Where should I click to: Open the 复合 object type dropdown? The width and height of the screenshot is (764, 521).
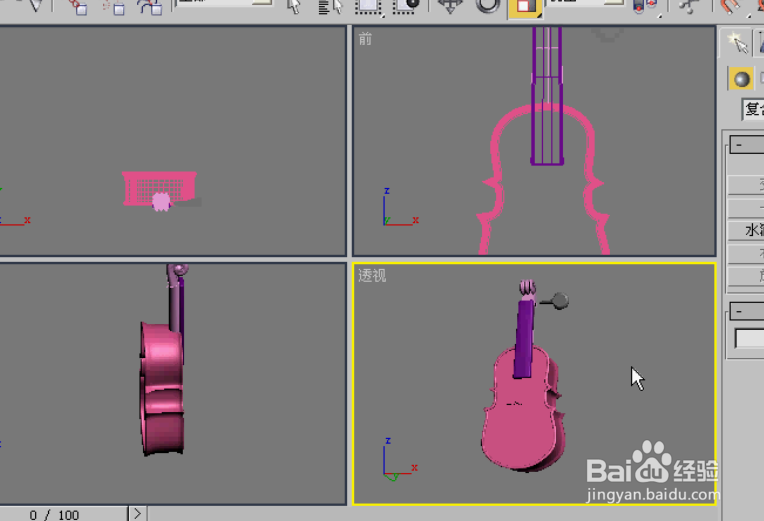[x=752, y=109]
